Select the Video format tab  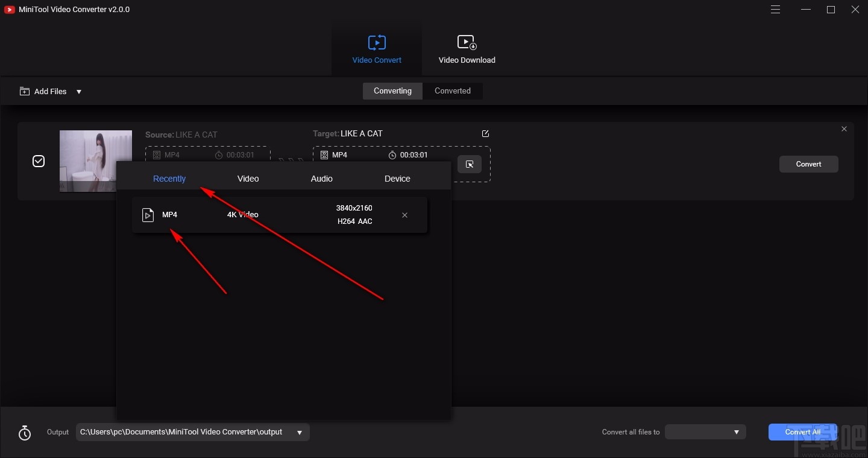click(248, 179)
